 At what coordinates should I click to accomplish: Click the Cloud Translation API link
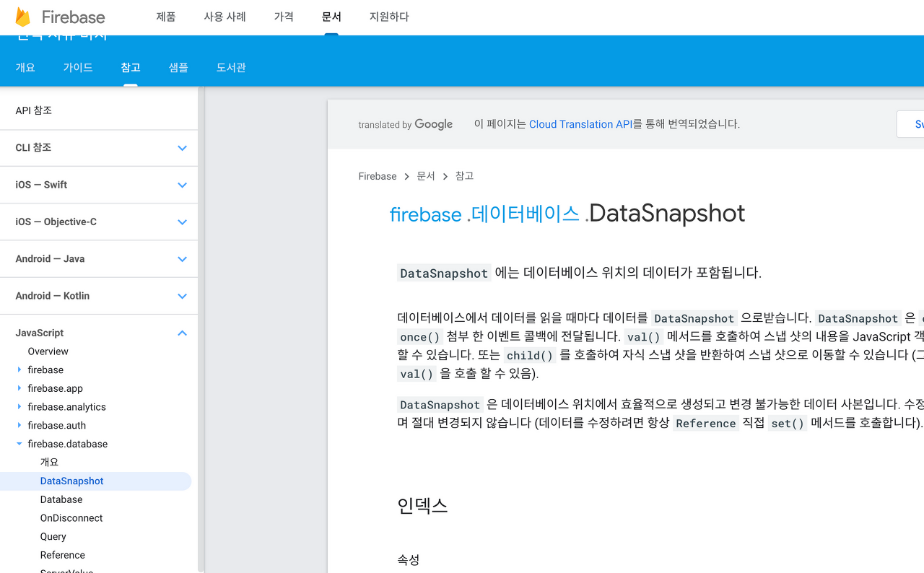point(580,124)
